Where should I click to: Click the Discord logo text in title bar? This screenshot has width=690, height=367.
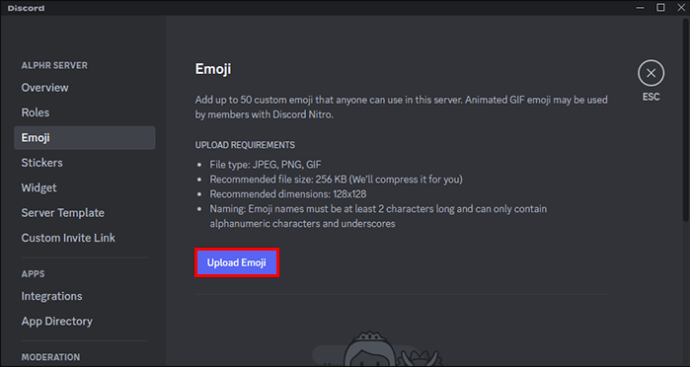tap(26, 8)
